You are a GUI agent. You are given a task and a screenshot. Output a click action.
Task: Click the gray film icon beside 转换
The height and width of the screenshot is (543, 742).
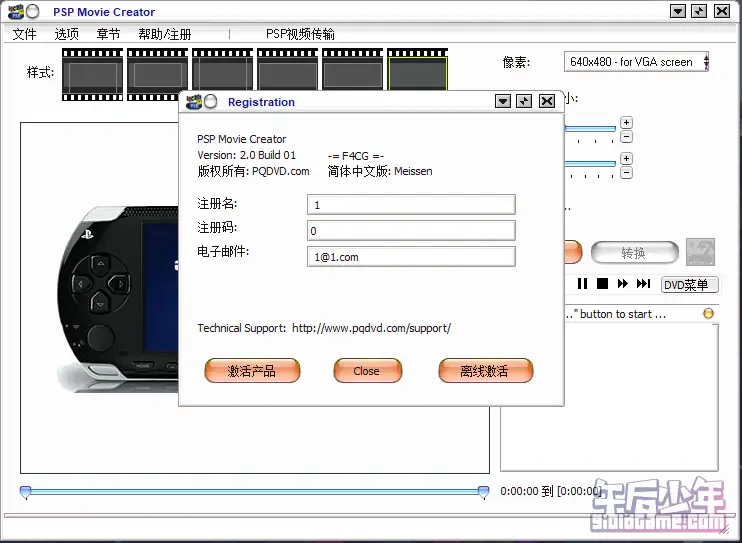tap(700, 252)
